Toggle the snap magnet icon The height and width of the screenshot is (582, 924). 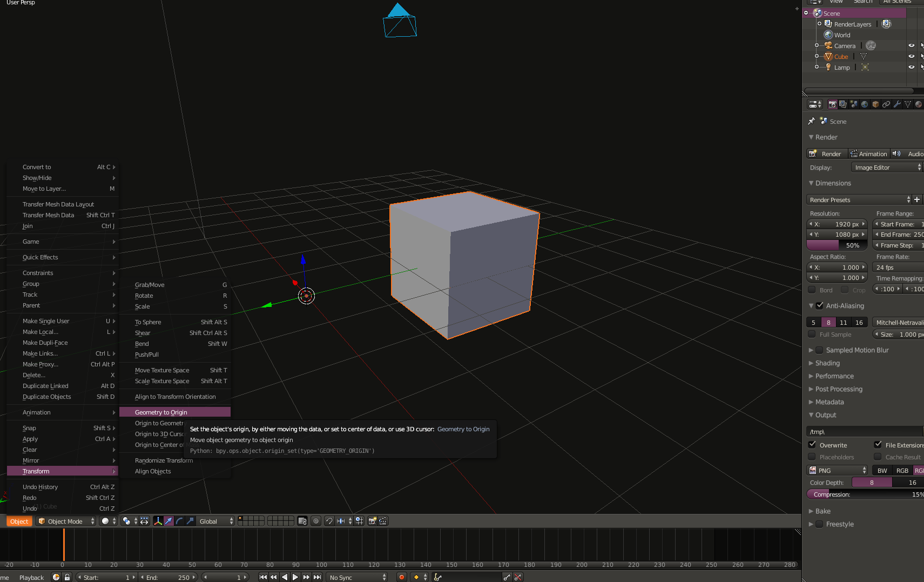pos(329,521)
